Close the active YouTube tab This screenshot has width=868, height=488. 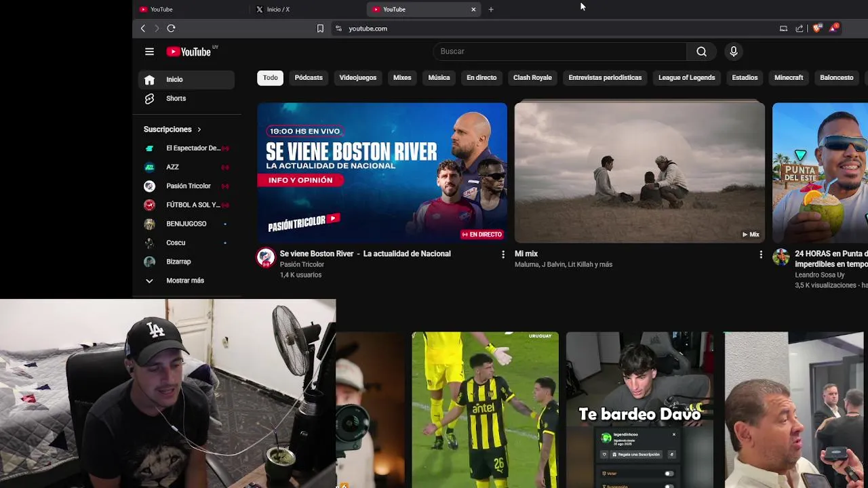[x=473, y=9]
